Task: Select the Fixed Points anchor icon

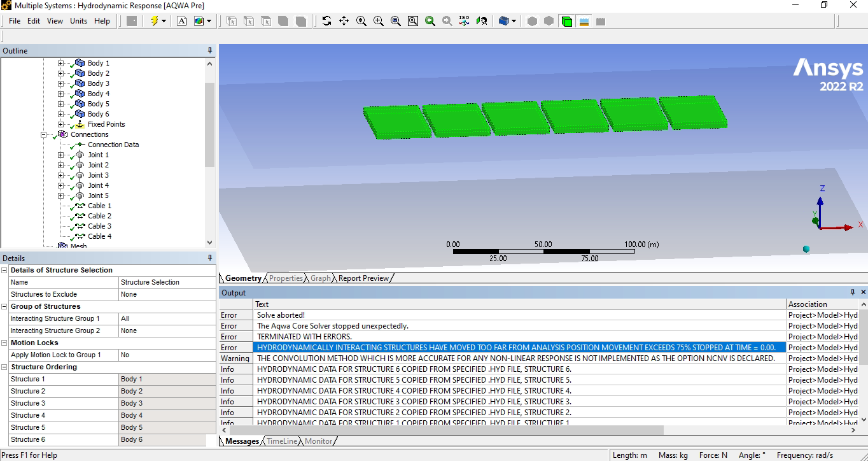Action: [x=80, y=124]
